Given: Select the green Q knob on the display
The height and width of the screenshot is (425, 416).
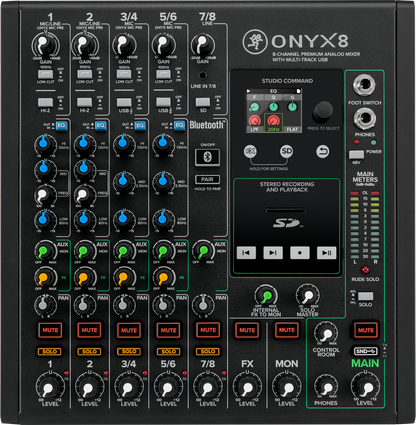Looking at the screenshot, I should 273,107.
